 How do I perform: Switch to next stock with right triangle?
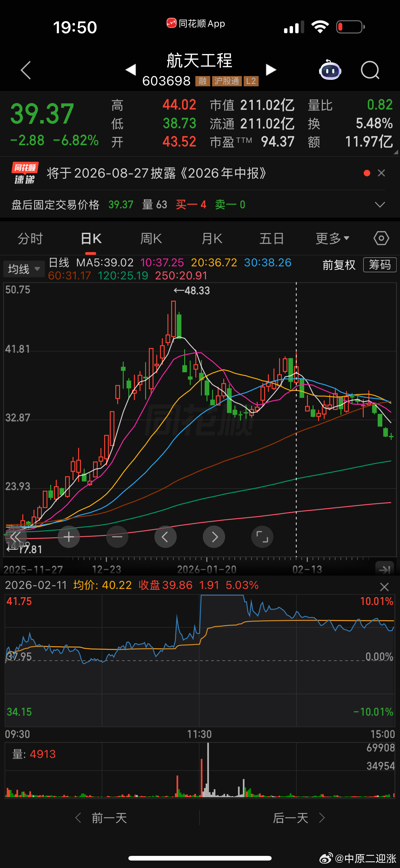point(271,70)
